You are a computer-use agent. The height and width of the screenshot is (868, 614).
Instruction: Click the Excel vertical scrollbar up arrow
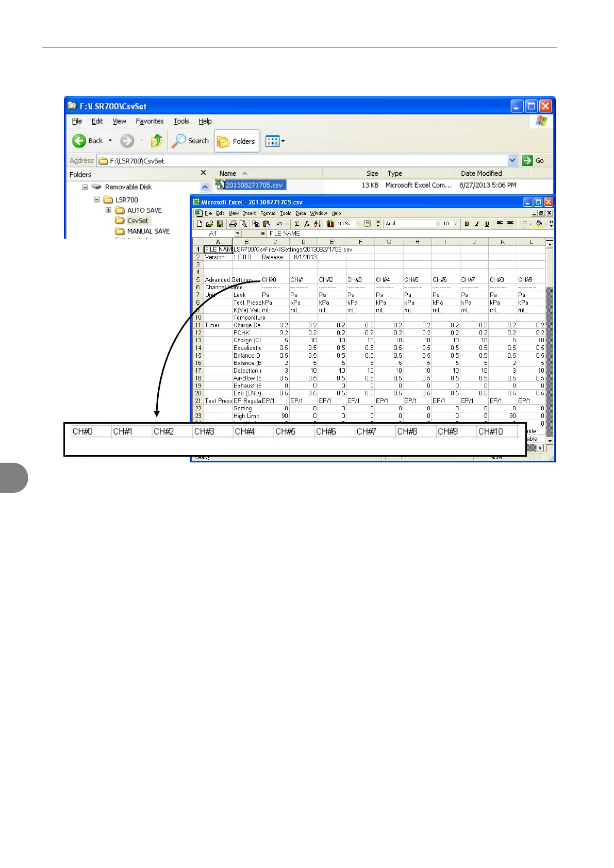point(550,244)
